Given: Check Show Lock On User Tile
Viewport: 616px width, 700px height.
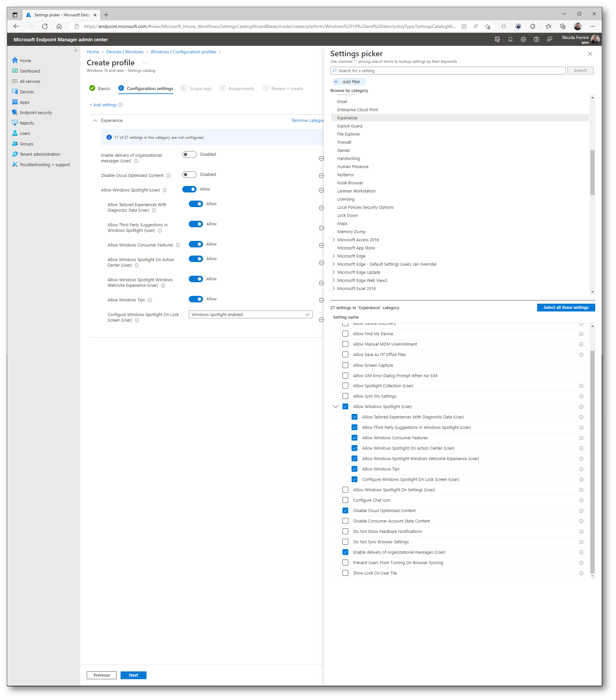Looking at the screenshot, I should click(345, 573).
